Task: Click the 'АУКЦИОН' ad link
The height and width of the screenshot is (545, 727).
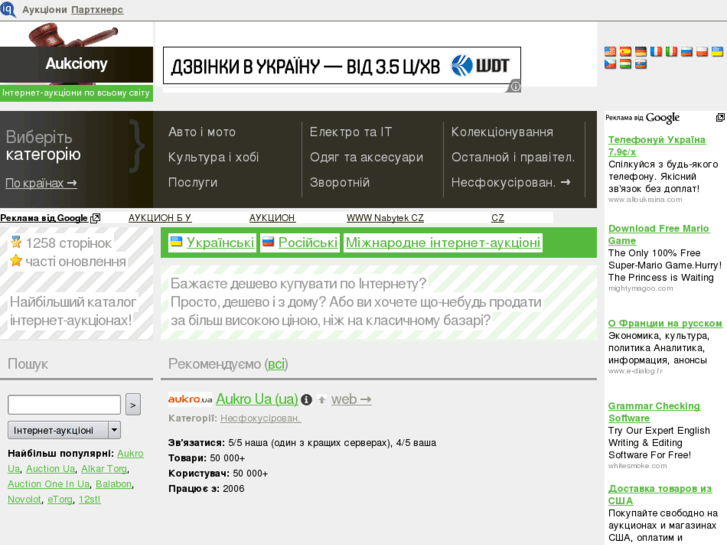Action: pyautogui.click(x=272, y=218)
